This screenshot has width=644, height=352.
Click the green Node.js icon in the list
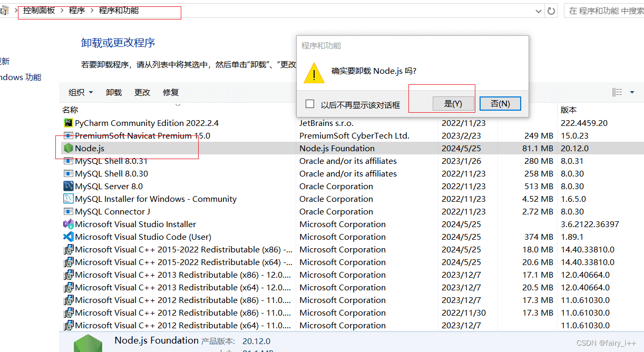tap(68, 148)
